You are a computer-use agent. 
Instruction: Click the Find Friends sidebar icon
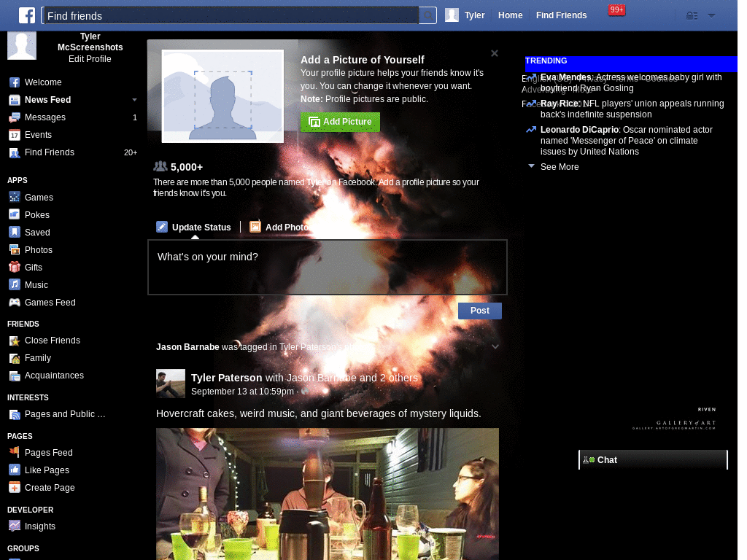pyautogui.click(x=15, y=153)
